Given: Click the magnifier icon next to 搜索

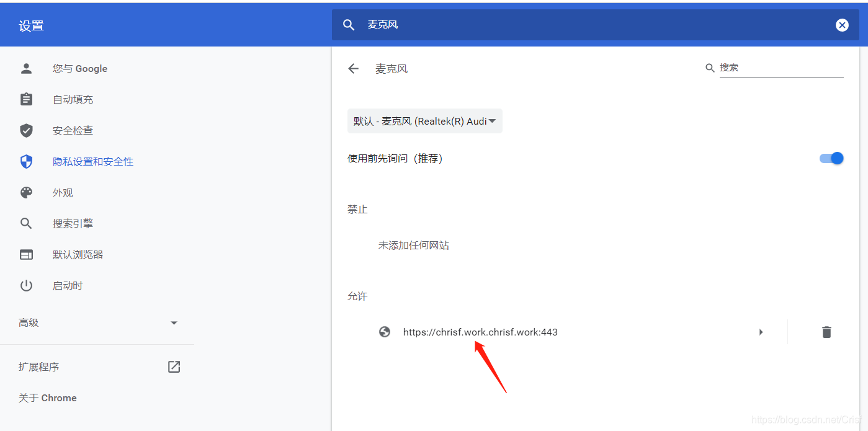Looking at the screenshot, I should (710, 68).
